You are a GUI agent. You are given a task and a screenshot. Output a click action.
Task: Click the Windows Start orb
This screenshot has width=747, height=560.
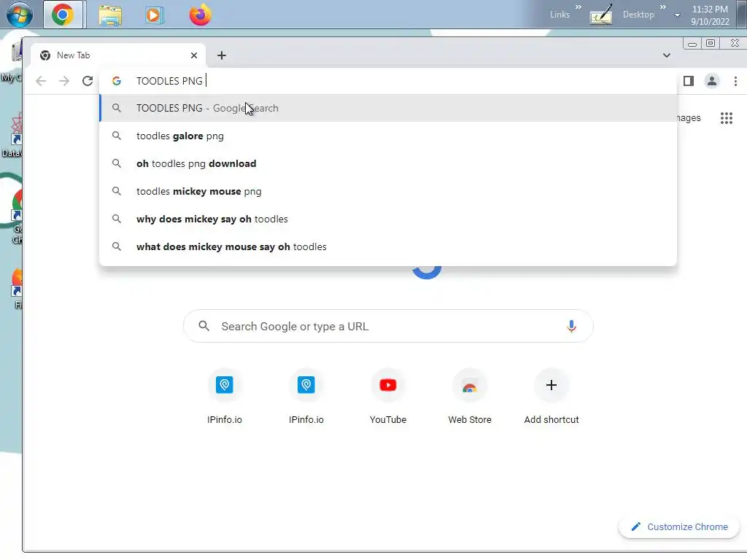[x=19, y=15]
